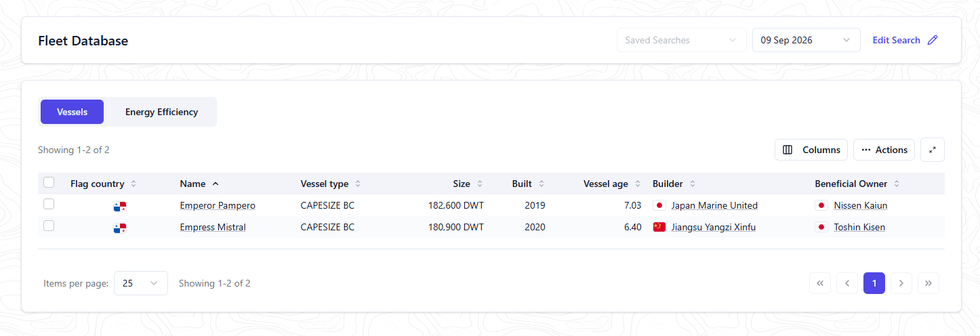Open the Empress Mistral vessel link
Viewport: 980px width, 336px height.
pyautogui.click(x=213, y=227)
